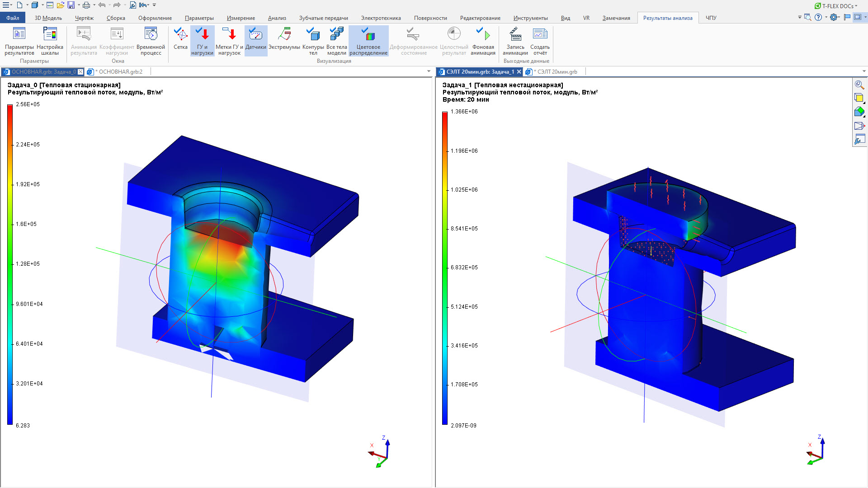Close the СЭЛТ 20мин.grb: Задача_1 tab
Screen dimensions: 868x488
tap(519, 72)
